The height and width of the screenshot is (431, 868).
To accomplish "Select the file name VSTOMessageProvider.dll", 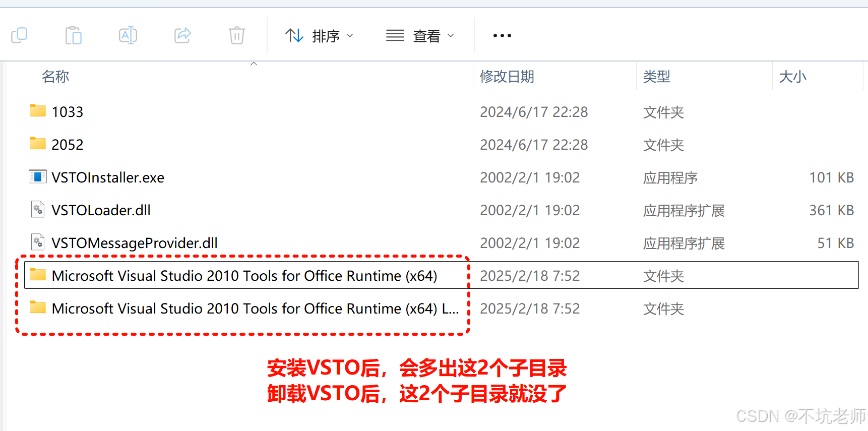I will pyautogui.click(x=135, y=243).
